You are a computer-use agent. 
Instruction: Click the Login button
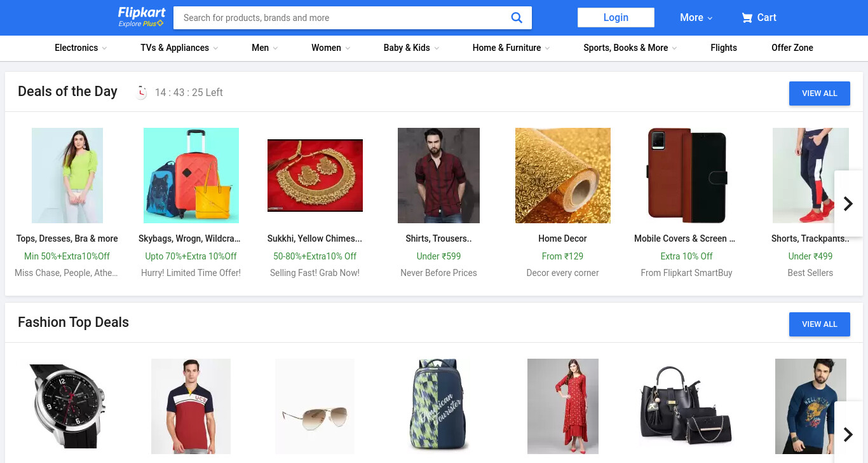[x=616, y=18]
